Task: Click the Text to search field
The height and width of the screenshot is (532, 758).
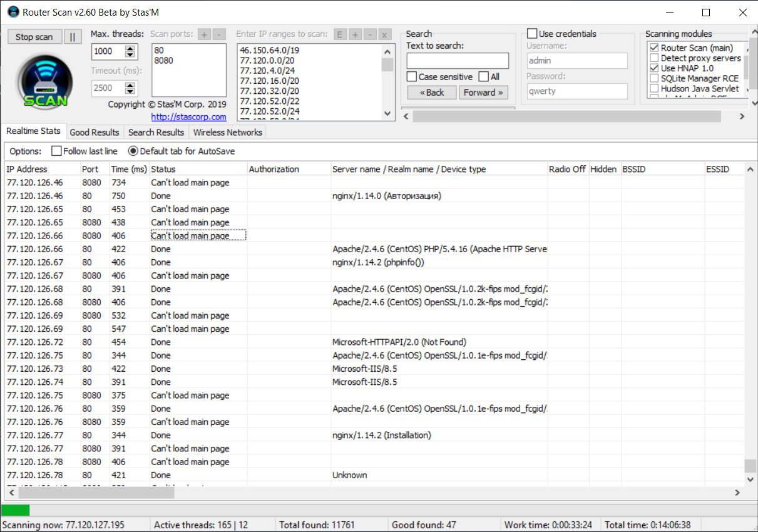Action: pos(458,61)
